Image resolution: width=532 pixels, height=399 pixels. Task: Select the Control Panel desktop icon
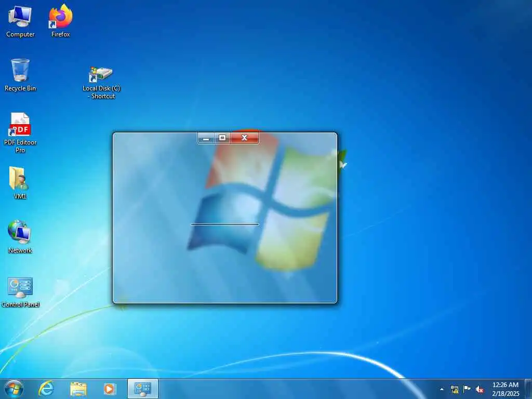click(x=20, y=292)
